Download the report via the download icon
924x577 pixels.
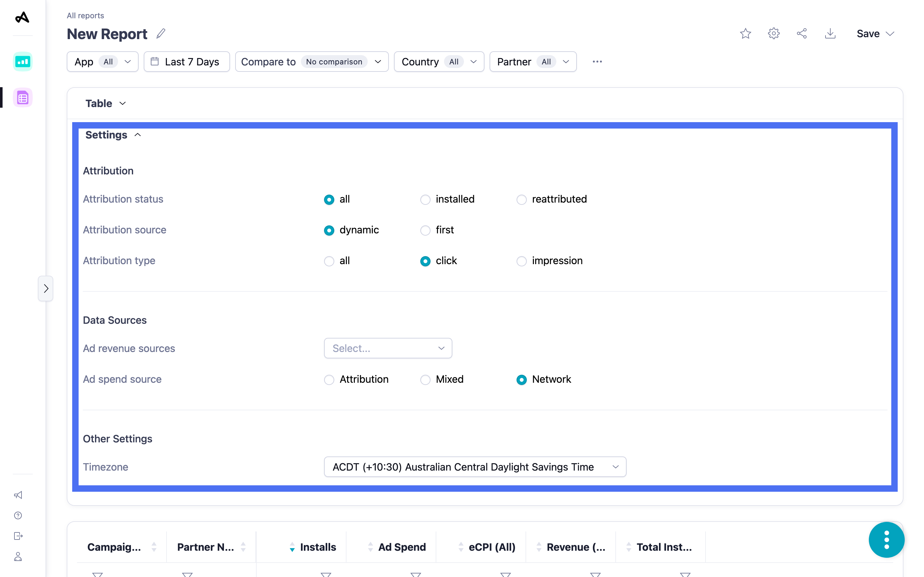click(x=830, y=34)
